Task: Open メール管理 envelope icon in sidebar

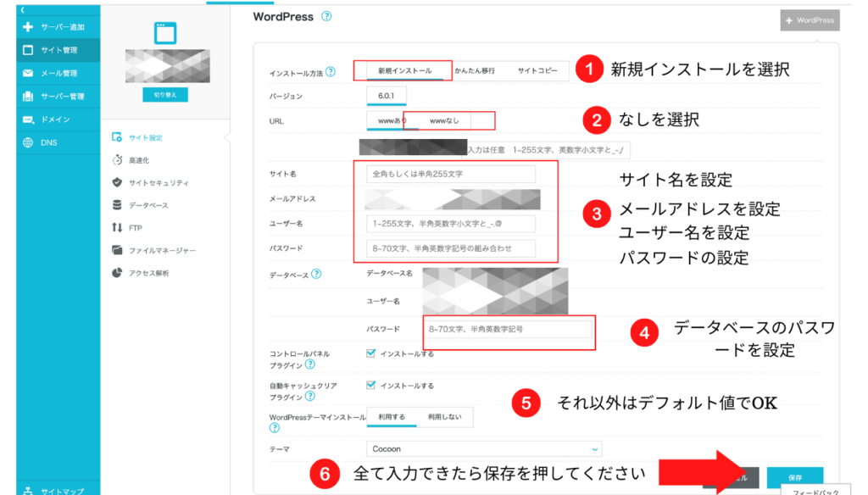Action: click(28, 73)
